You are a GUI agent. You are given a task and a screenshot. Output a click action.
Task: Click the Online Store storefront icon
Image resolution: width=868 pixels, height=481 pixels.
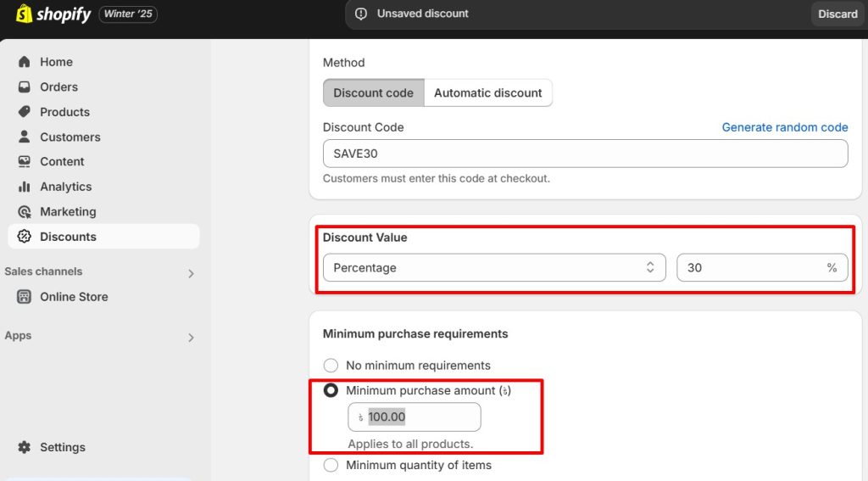(24, 297)
